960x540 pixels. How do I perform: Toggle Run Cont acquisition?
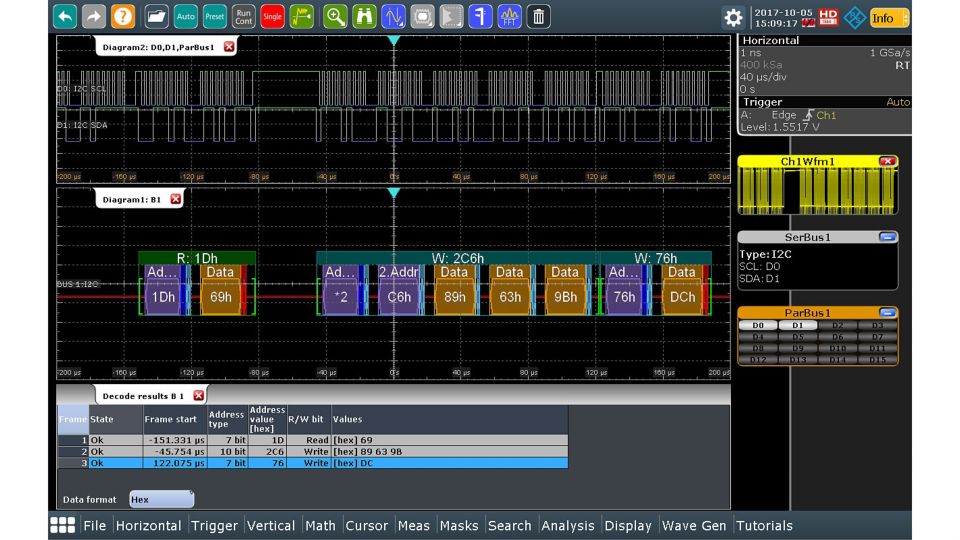(x=243, y=17)
